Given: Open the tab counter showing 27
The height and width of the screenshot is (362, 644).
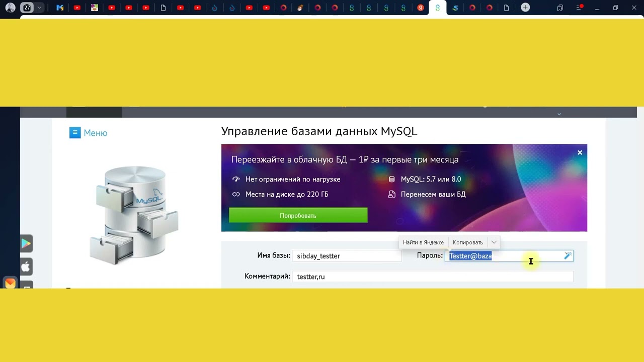Looking at the screenshot, I should click(x=27, y=8).
